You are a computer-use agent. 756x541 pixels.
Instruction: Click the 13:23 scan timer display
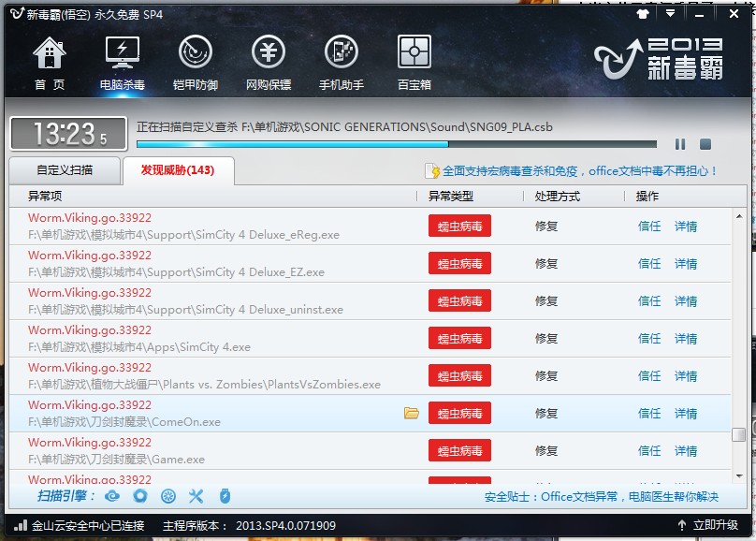tap(69, 134)
